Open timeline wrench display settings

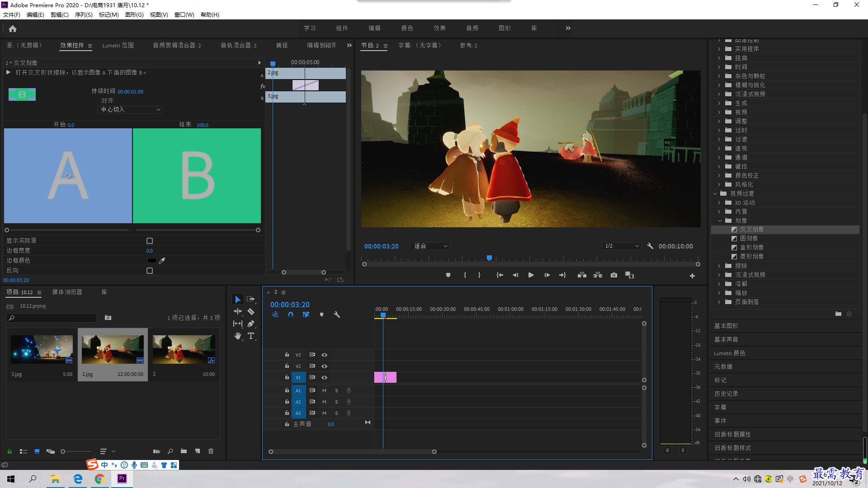[337, 315]
